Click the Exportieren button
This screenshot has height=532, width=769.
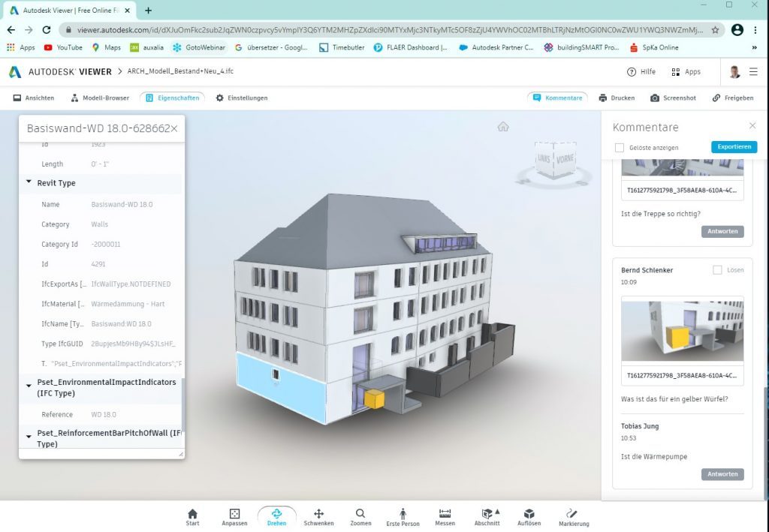coord(734,147)
